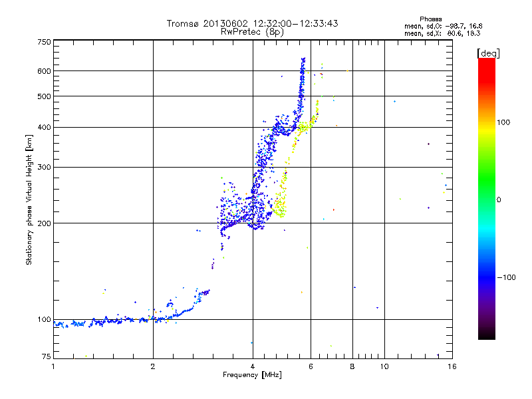Click the 'RwPretec (8p)' subtitle

pyautogui.click(x=252, y=32)
